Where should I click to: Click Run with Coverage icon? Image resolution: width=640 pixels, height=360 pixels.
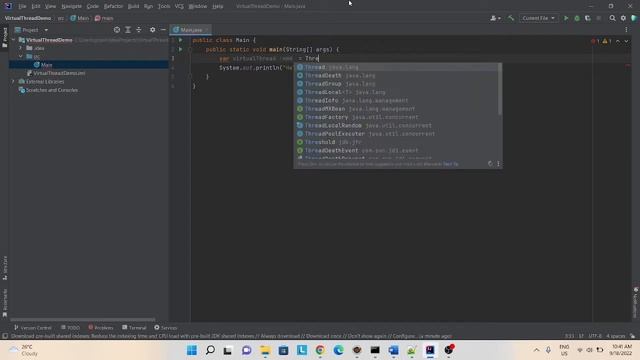587,18
